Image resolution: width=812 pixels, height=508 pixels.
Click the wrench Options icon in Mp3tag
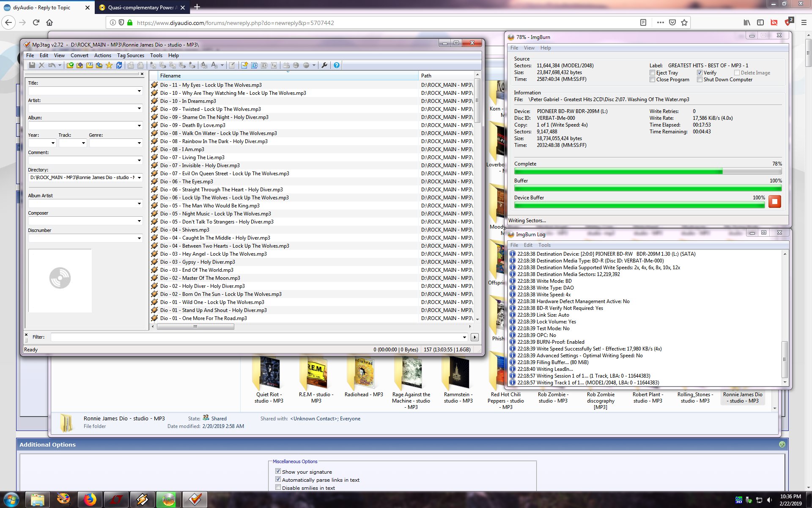click(324, 65)
